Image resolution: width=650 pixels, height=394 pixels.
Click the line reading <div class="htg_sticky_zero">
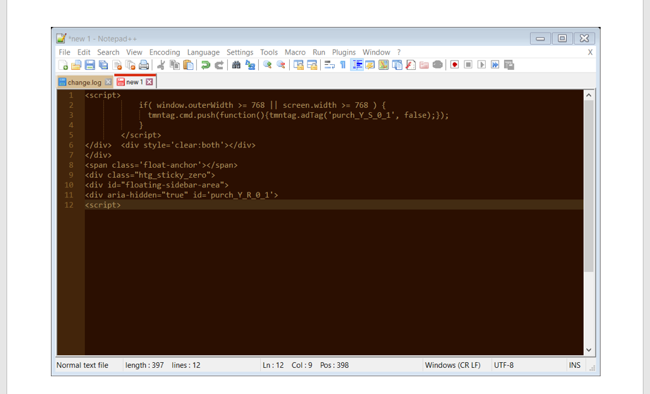[150, 175]
